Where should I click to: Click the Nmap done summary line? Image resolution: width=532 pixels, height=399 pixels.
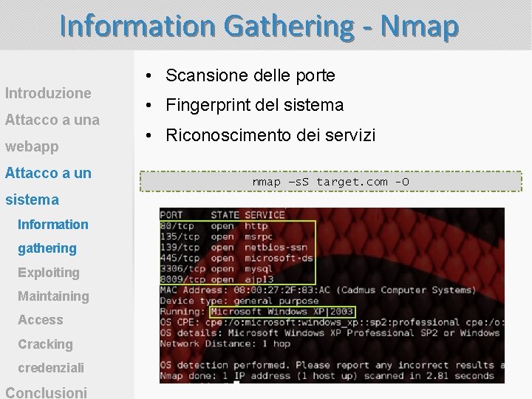(327, 376)
